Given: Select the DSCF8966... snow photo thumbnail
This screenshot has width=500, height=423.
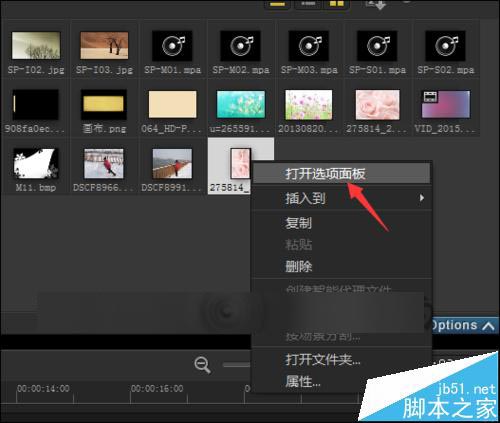Looking at the screenshot, I should pos(104,163).
